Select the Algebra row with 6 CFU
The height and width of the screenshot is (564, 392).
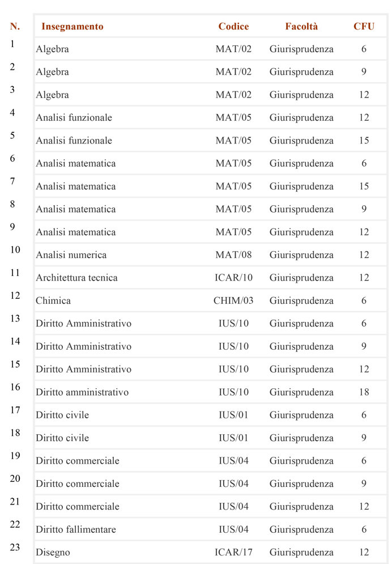tap(210, 49)
